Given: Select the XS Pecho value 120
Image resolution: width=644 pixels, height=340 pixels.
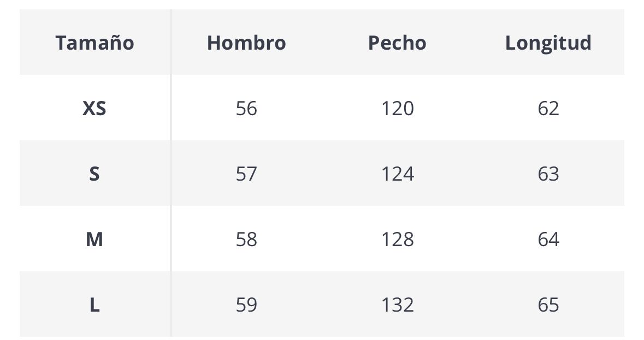Looking at the screenshot, I should [x=397, y=109].
